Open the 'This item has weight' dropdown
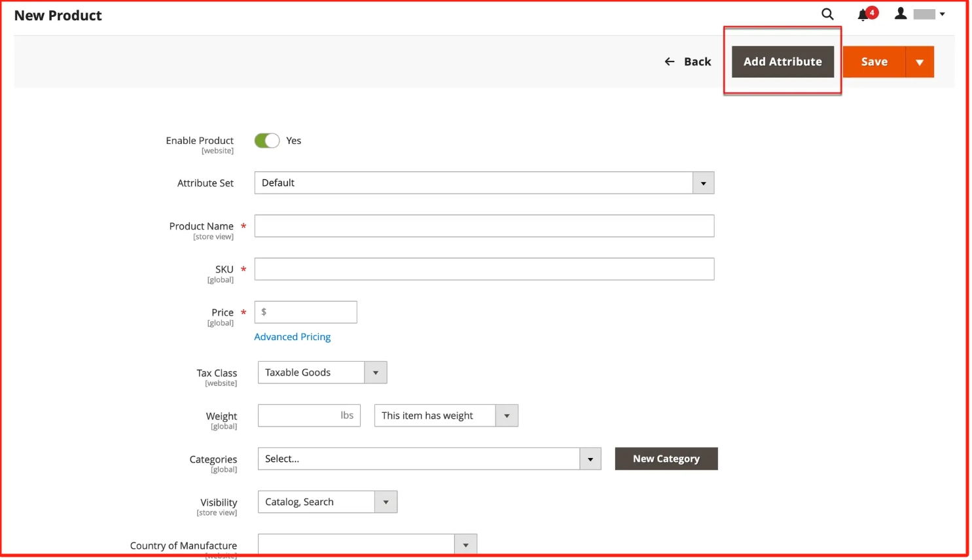 point(446,416)
